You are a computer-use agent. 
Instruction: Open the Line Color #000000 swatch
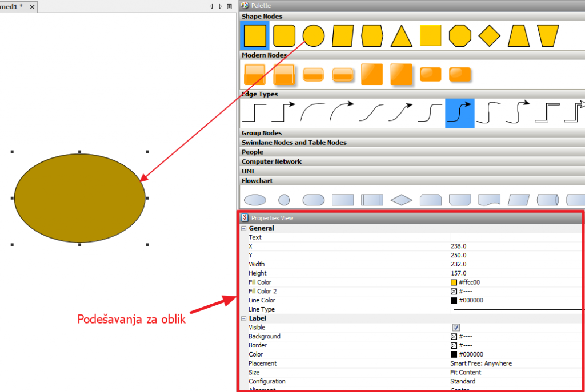pos(454,300)
